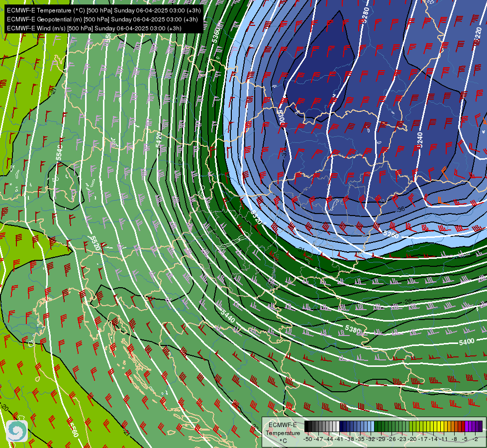Click the 5360 geopotential contour label

pyautogui.click(x=216, y=34)
